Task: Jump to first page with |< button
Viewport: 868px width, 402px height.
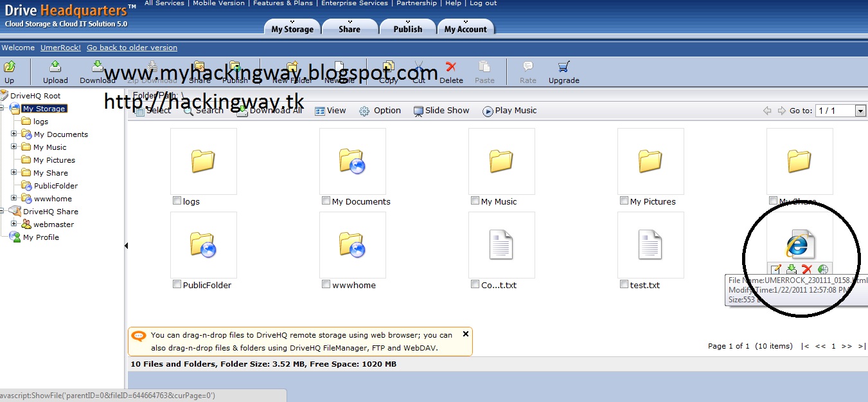Action: coord(805,346)
